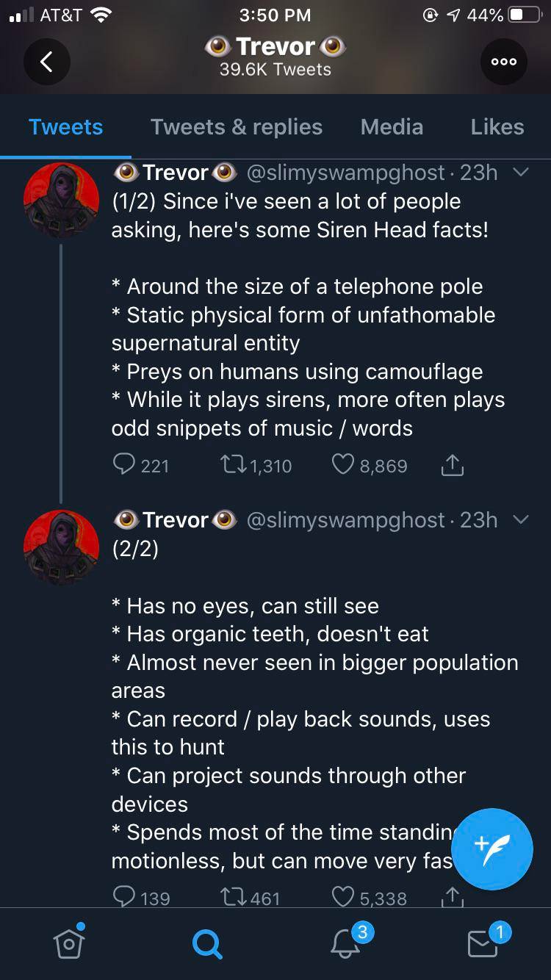Switch to the Media tab
Viewport: 551px width, 980px height.
point(392,127)
